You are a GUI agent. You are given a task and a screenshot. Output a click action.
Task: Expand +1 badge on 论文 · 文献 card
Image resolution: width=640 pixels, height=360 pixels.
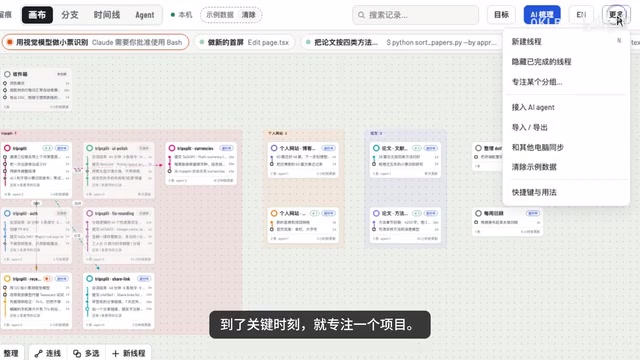point(417,148)
